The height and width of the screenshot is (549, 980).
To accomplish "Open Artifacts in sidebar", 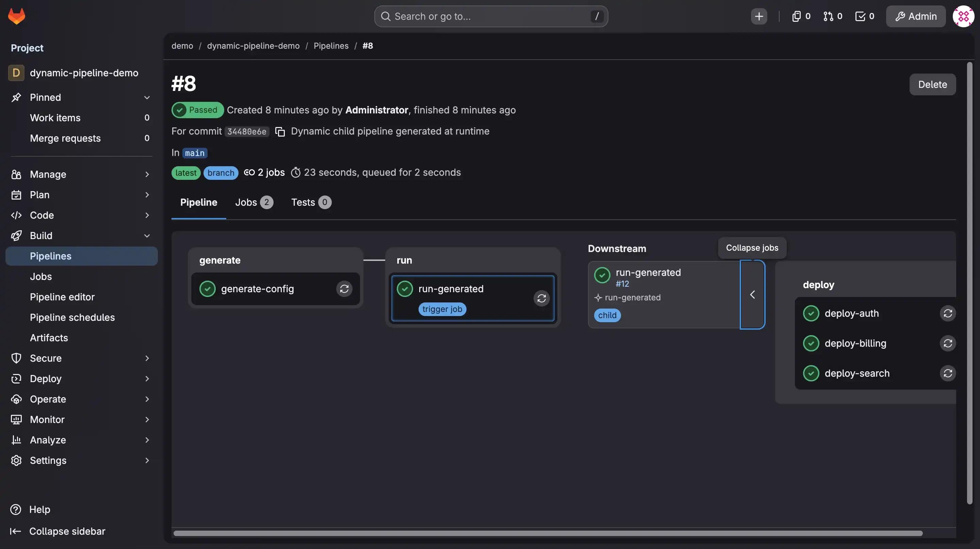I will click(x=81, y=338).
